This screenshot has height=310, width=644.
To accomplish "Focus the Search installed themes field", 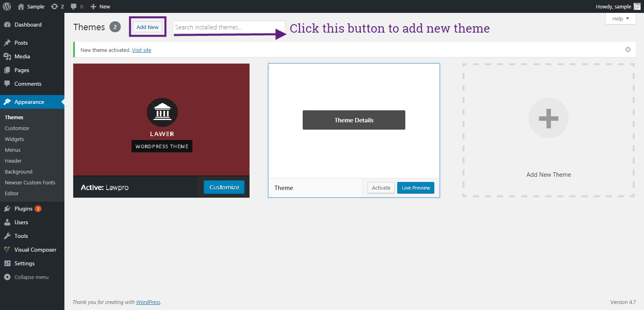I will 228,27.
